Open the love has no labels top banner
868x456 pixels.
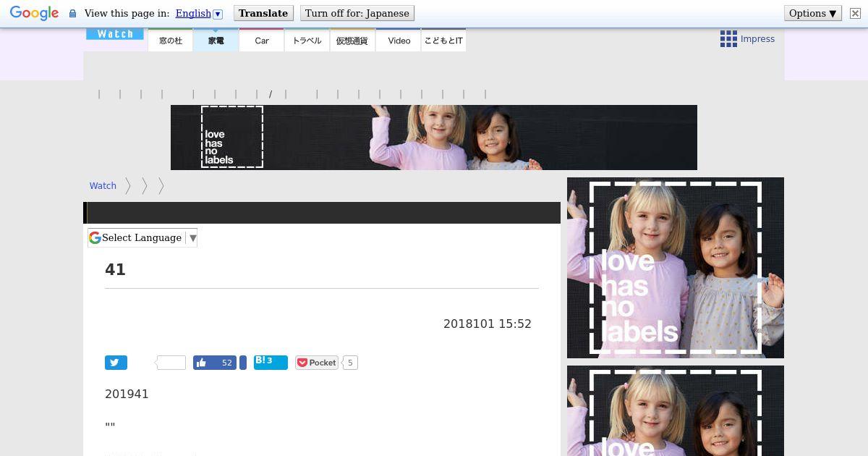[x=434, y=138]
